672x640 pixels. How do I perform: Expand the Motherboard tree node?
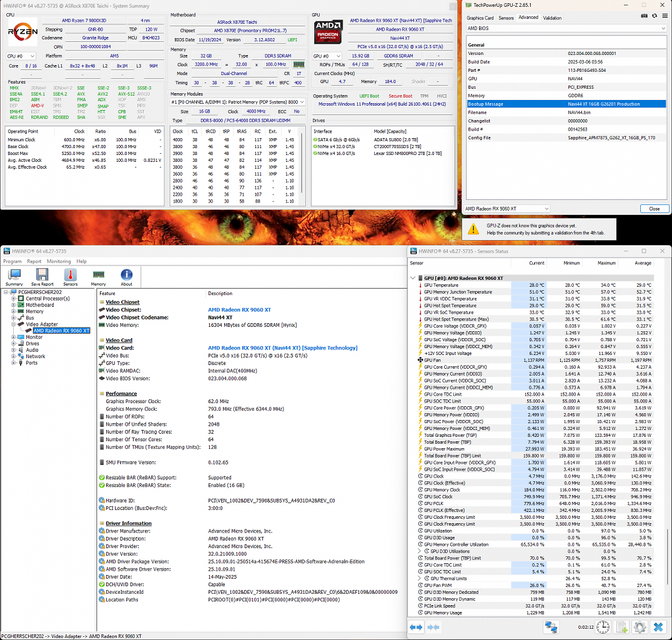click(14, 305)
